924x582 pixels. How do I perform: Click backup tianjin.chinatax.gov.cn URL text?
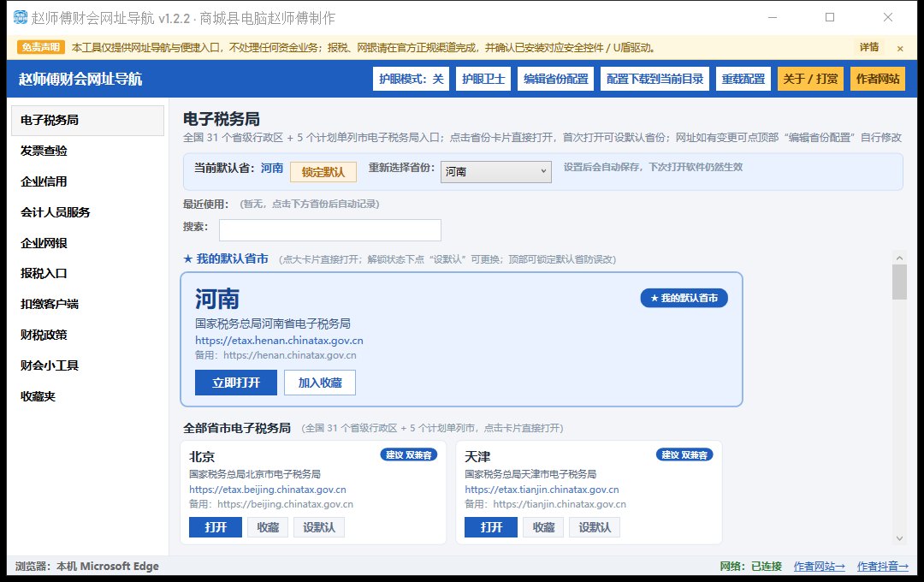[560, 504]
